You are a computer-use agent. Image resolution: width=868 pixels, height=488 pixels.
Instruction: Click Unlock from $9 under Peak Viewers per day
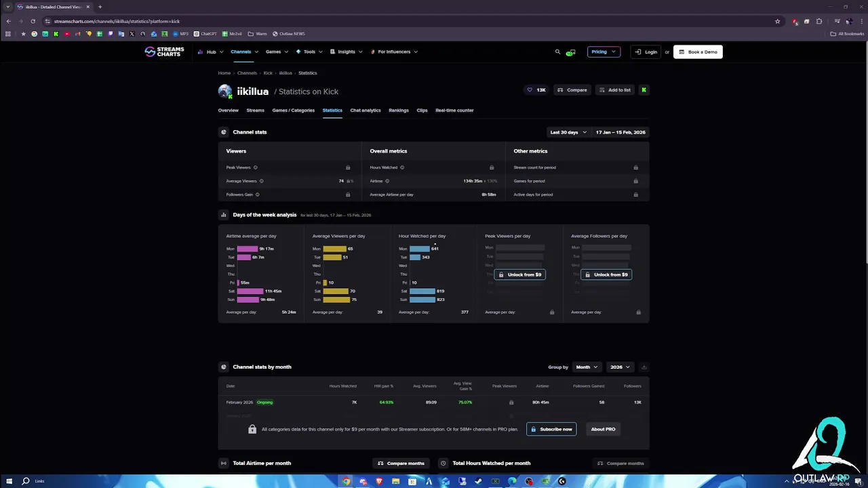[x=520, y=274]
